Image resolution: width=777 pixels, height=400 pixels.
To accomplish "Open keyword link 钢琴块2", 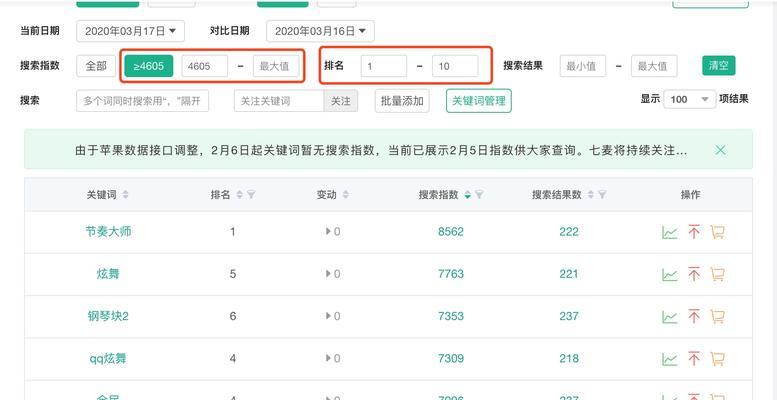I will (108, 316).
